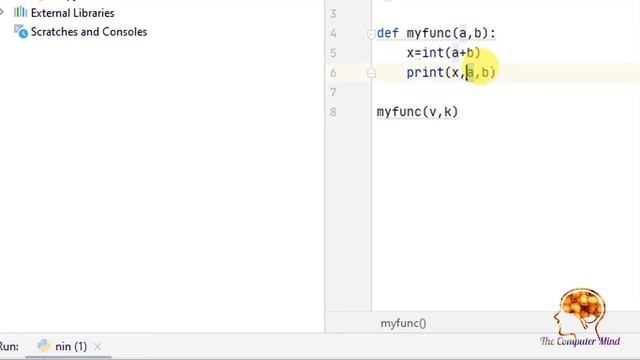Open Scratches and Consoles node
This screenshot has height=360, width=640.
89,31
